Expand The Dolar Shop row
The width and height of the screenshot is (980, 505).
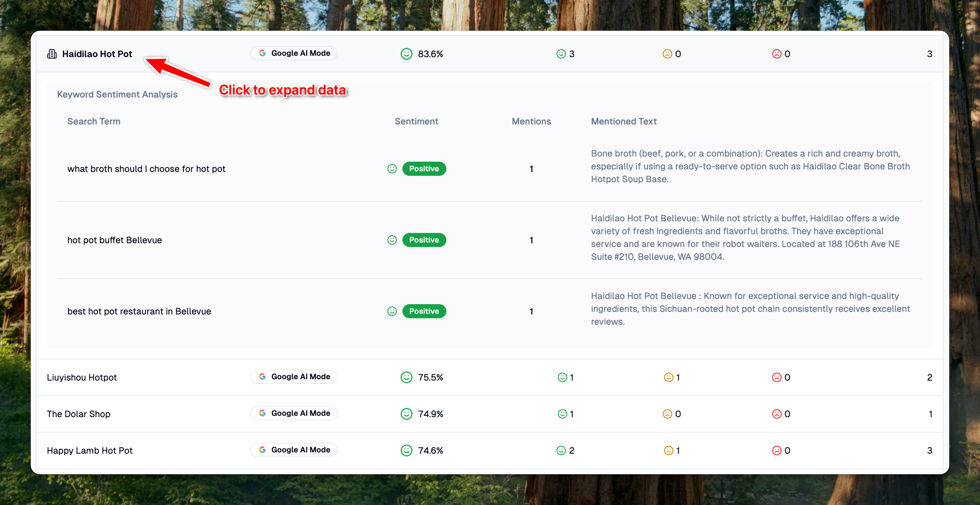[78, 414]
